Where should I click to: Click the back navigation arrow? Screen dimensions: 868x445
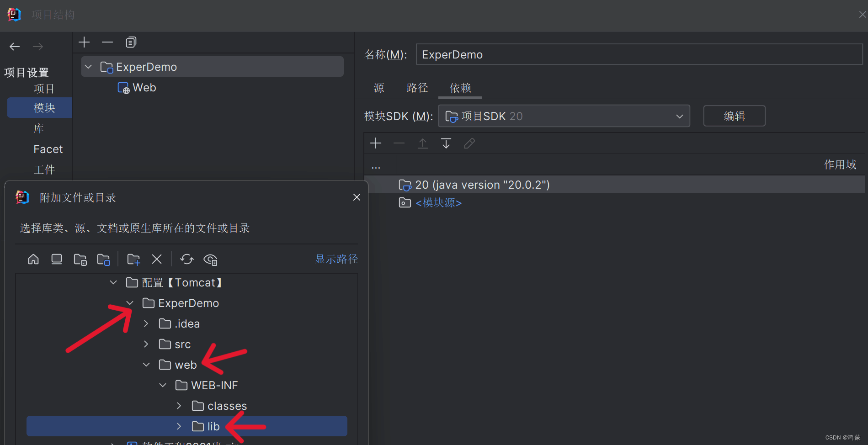point(15,47)
